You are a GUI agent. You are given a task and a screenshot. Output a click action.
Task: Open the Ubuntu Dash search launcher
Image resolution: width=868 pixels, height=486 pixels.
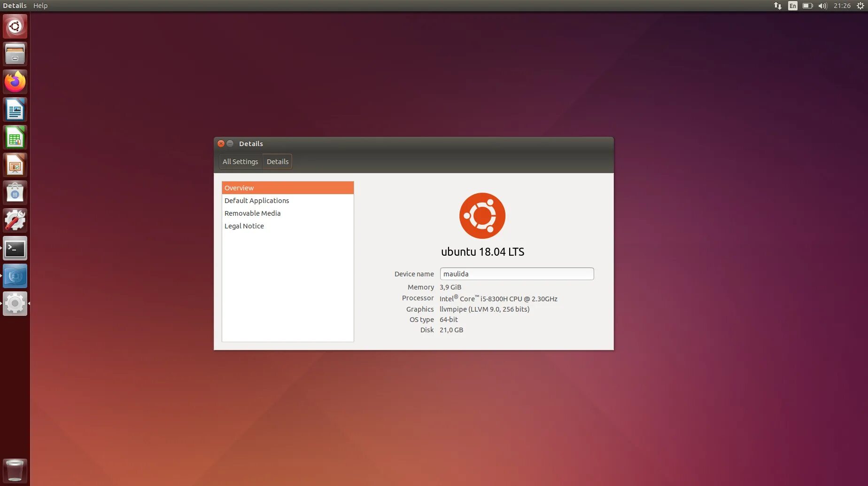[15, 26]
